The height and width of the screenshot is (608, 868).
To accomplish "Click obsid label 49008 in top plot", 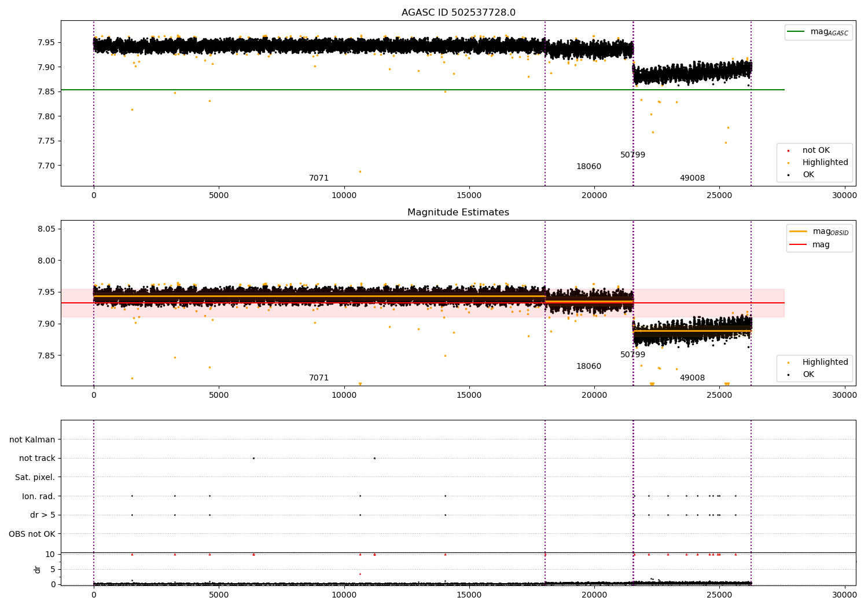I will pos(692,178).
